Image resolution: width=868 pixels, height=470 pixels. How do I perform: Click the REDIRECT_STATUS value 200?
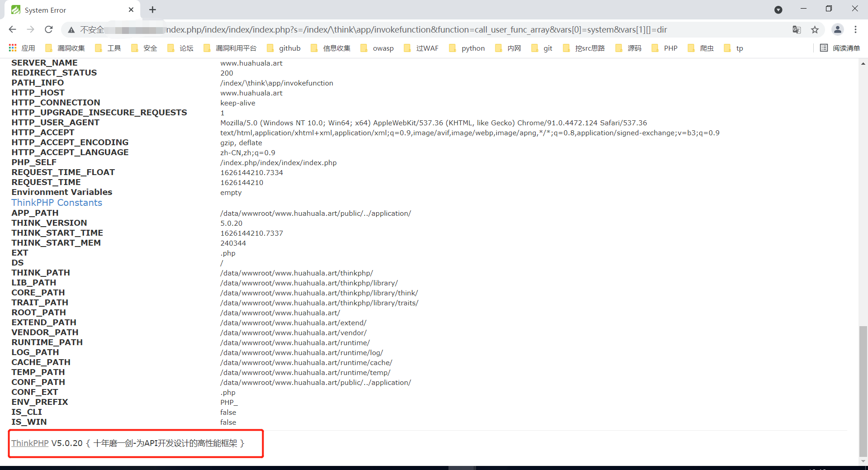point(227,73)
